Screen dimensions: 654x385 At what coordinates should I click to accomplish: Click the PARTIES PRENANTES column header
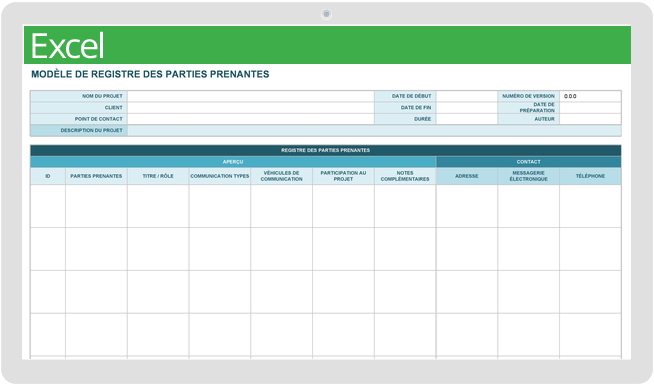coord(96,176)
